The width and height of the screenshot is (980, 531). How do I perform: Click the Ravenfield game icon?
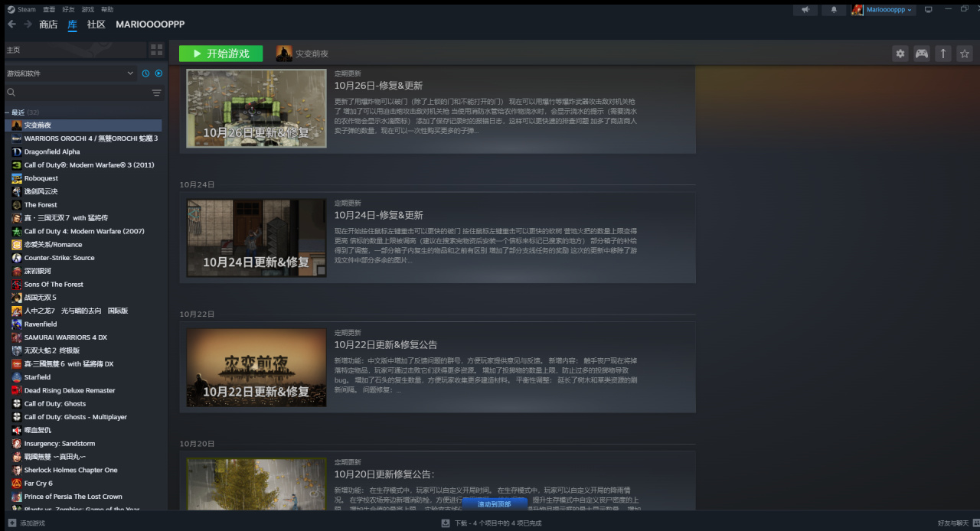click(x=17, y=324)
